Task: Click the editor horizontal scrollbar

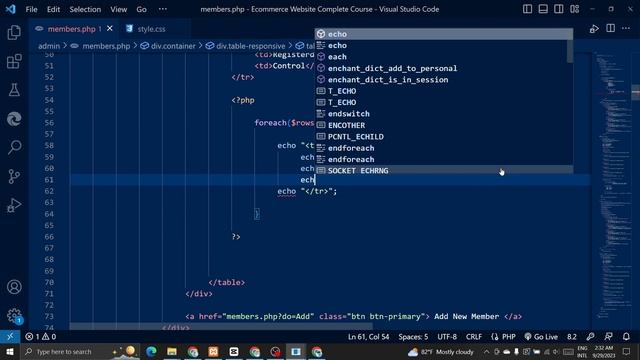Action: tap(221, 327)
